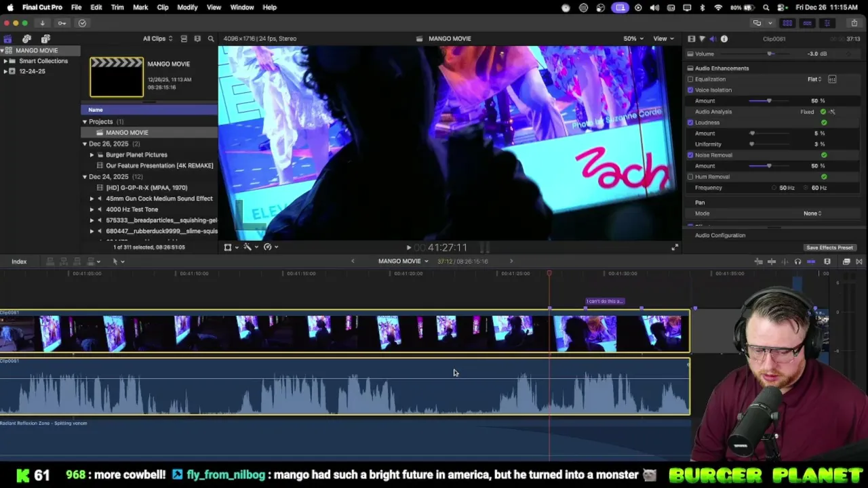Open the Equalization Flat preset dropdown
The image size is (868, 488).
point(814,79)
